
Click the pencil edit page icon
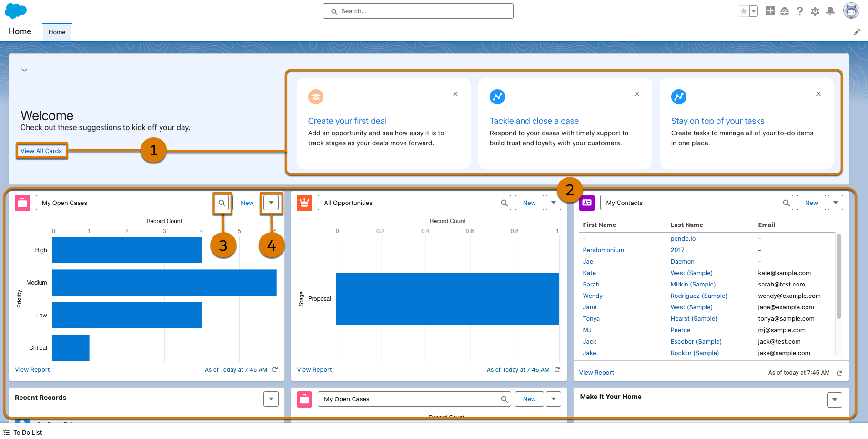tap(857, 32)
